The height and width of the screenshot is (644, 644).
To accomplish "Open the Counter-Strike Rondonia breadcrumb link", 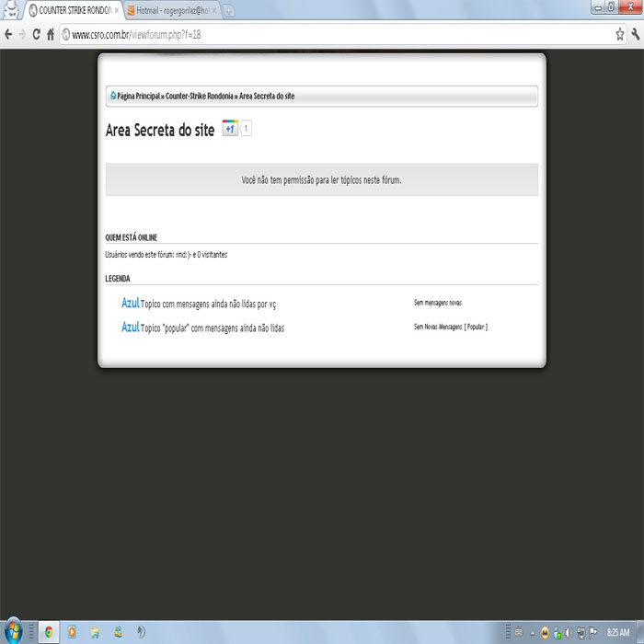I will [200, 96].
